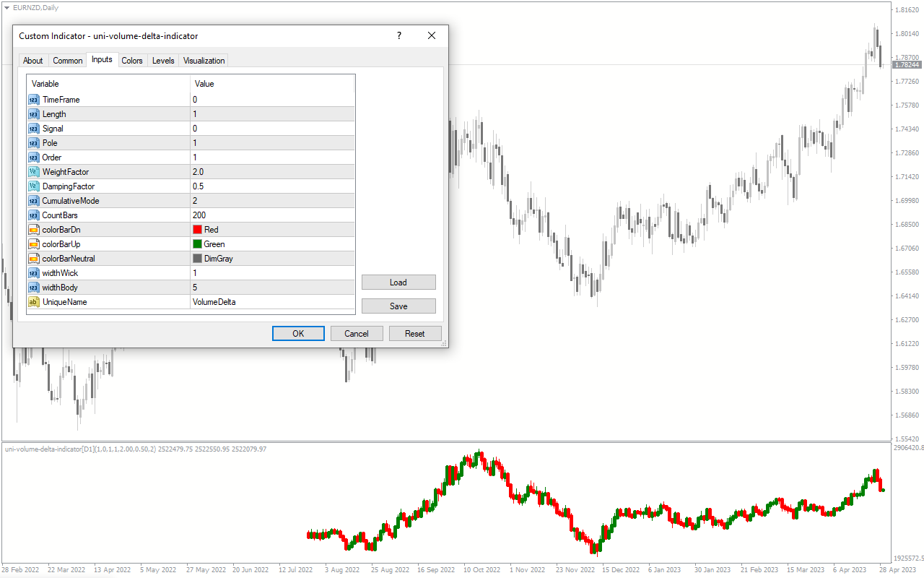Click the integer icon beside CumulativeMode
Image resolution: width=924 pixels, height=578 pixels.
click(34, 201)
